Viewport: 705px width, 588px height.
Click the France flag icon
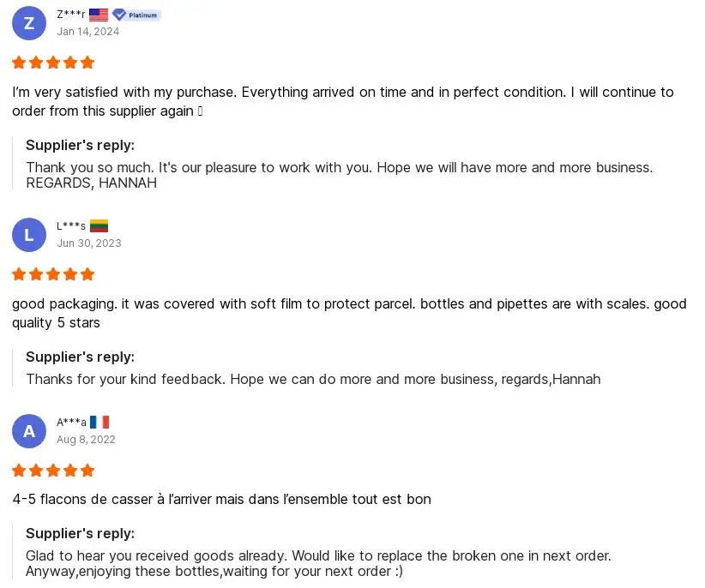99,422
